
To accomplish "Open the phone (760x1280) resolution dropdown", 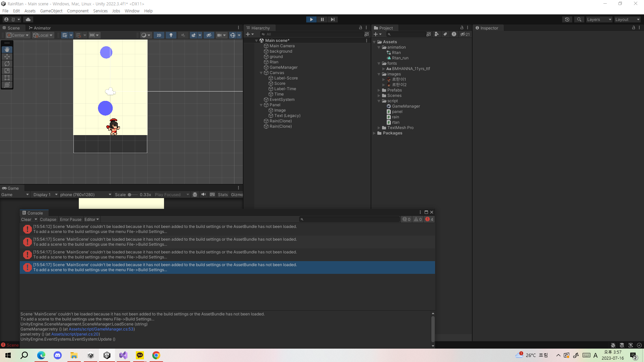I will [86, 195].
